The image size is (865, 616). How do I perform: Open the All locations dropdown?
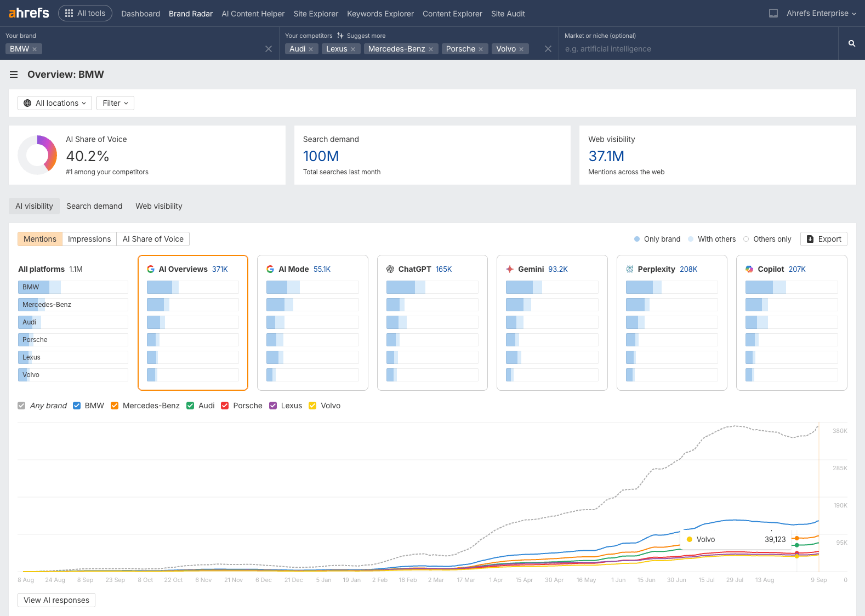point(55,103)
